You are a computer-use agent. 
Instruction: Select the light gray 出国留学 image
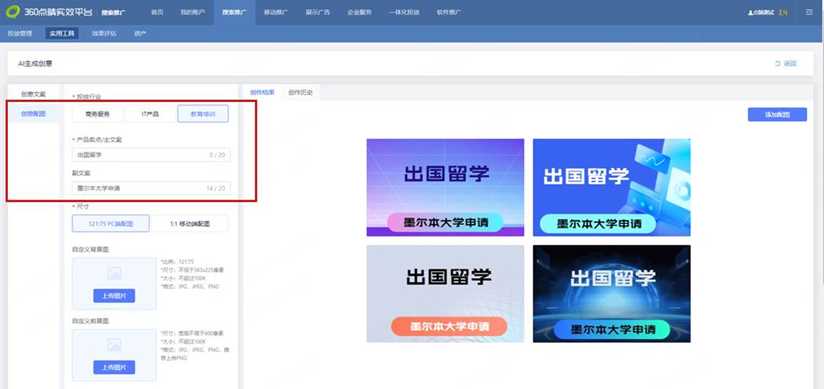[445, 294]
